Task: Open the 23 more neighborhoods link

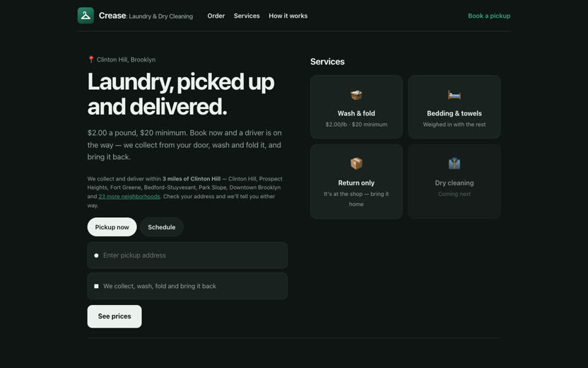Action: (x=129, y=197)
